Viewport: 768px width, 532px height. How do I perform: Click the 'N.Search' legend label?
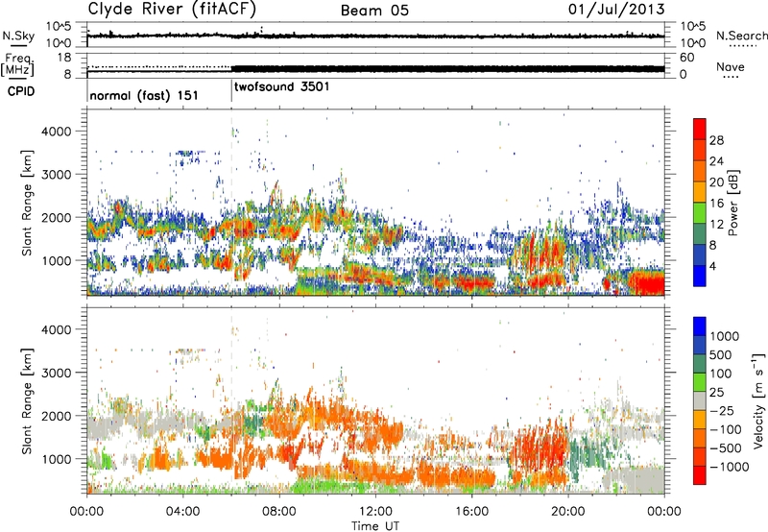coord(741,36)
